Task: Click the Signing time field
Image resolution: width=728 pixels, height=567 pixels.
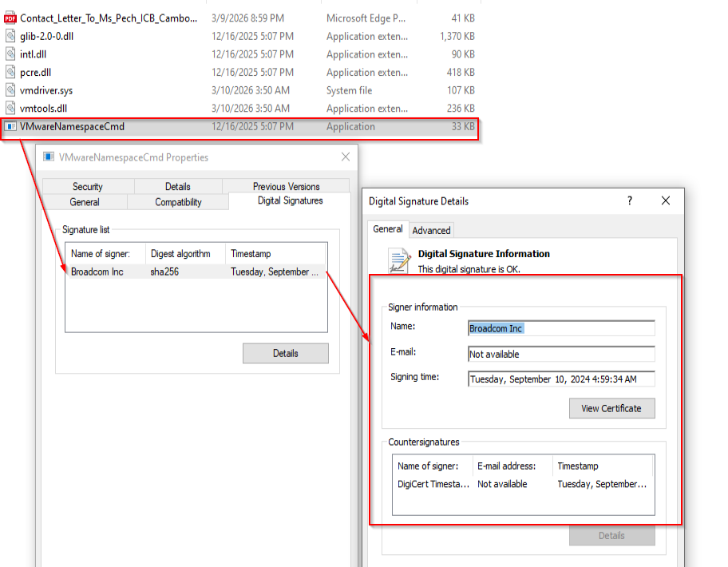Action: 561,379
